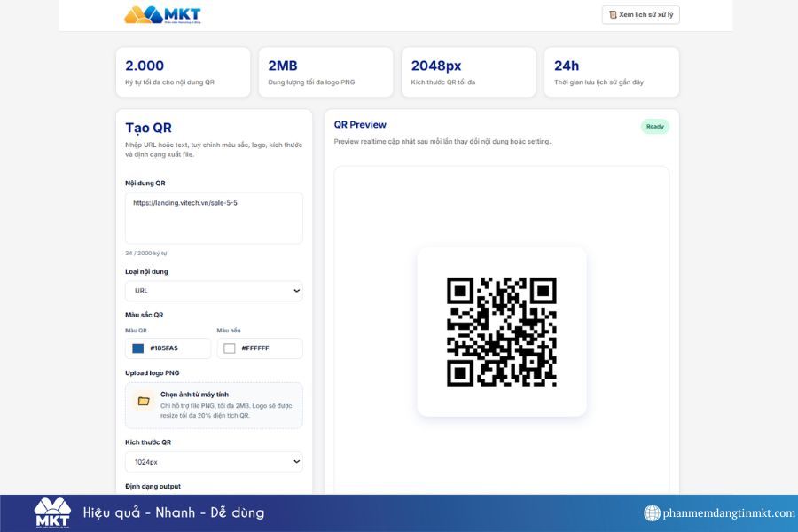Click the folder icon in upload box

pyautogui.click(x=144, y=401)
